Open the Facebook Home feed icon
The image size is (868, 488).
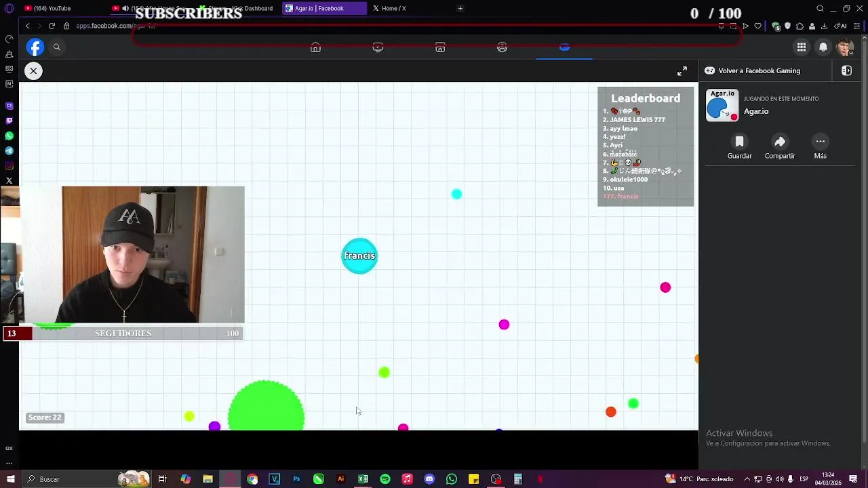315,47
